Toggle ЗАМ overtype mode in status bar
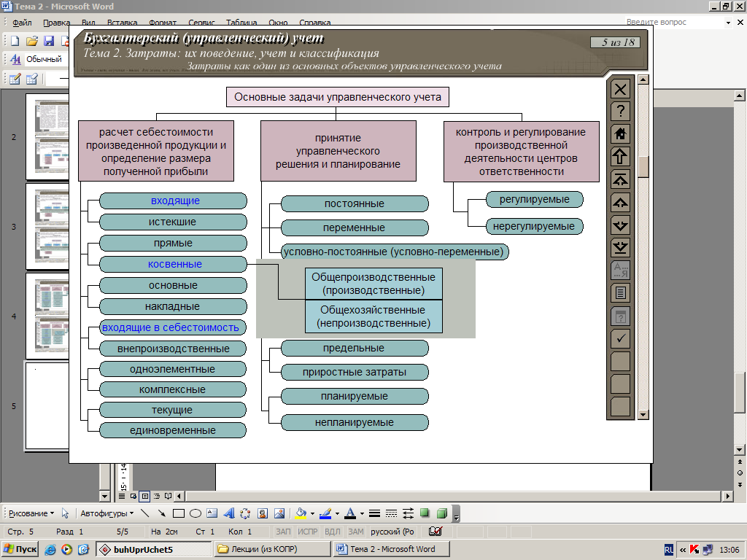The width and height of the screenshot is (747, 560). (356, 532)
